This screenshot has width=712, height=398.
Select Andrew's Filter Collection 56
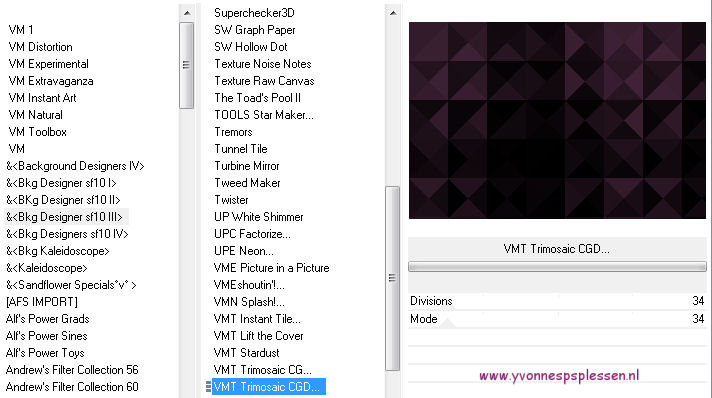[x=72, y=370]
